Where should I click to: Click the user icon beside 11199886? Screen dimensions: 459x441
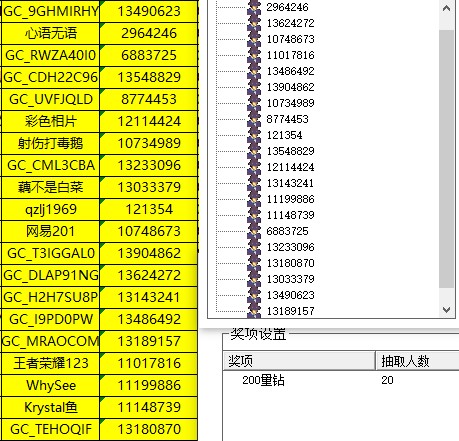(x=254, y=199)
